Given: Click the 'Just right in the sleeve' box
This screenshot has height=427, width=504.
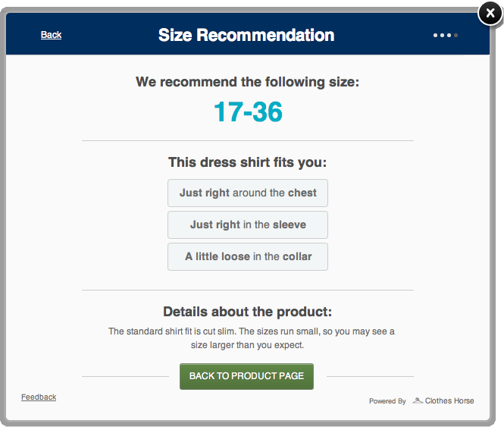Looking at the screenshot, I should pyautogui.click(x=248, y=224).
